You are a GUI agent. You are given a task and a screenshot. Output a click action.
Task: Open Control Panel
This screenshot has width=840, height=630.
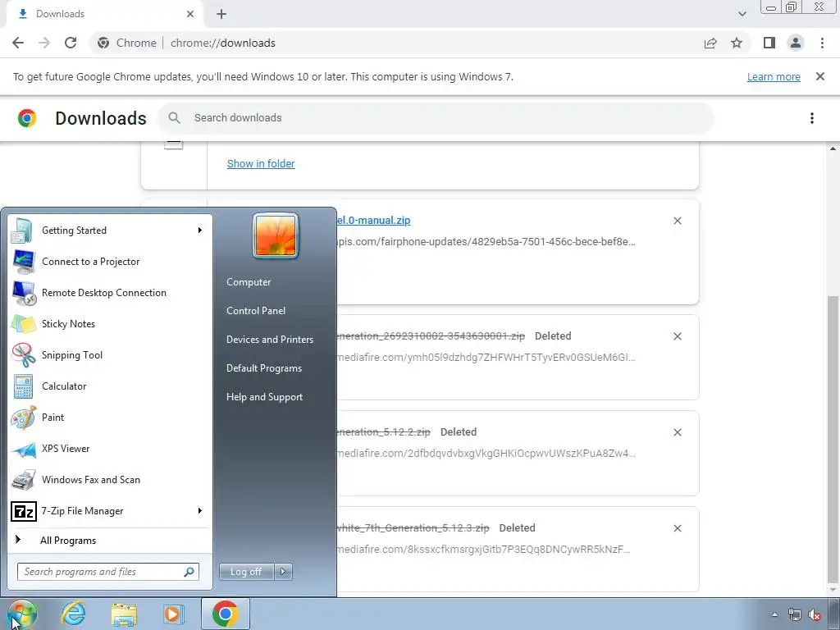pyautogui.click(x=256, y=311)
